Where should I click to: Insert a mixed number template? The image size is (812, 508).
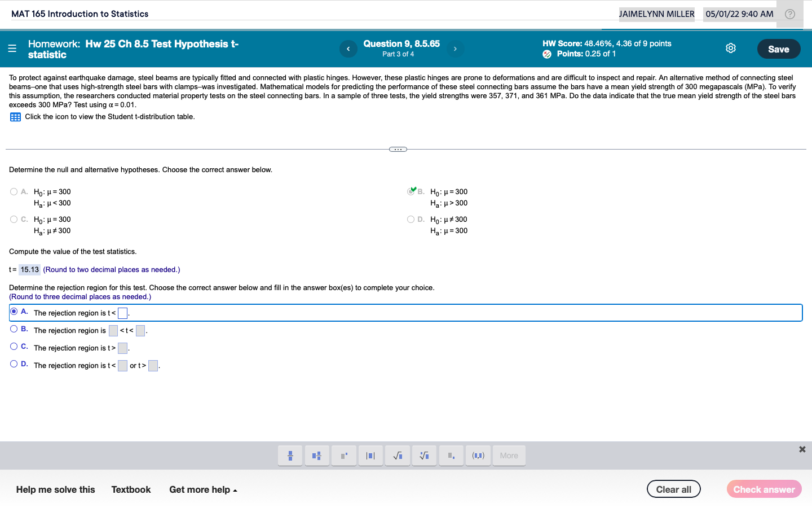[317, 456]
